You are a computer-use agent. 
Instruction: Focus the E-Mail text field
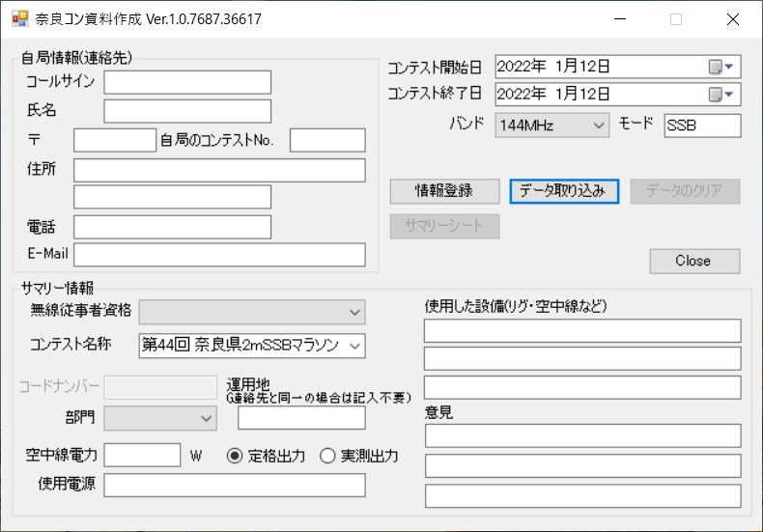coord(219,254)
